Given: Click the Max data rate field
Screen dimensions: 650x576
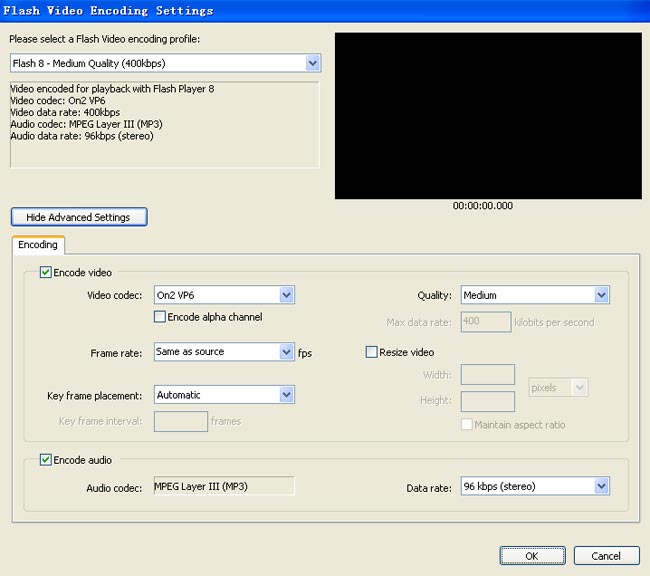Looking at the screenshot, I should 486,322.
